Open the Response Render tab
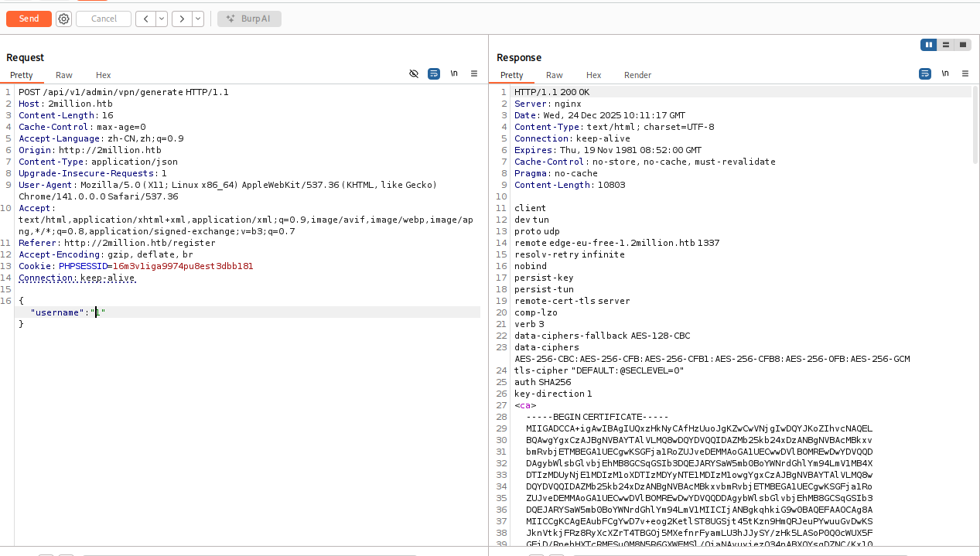 637,75
